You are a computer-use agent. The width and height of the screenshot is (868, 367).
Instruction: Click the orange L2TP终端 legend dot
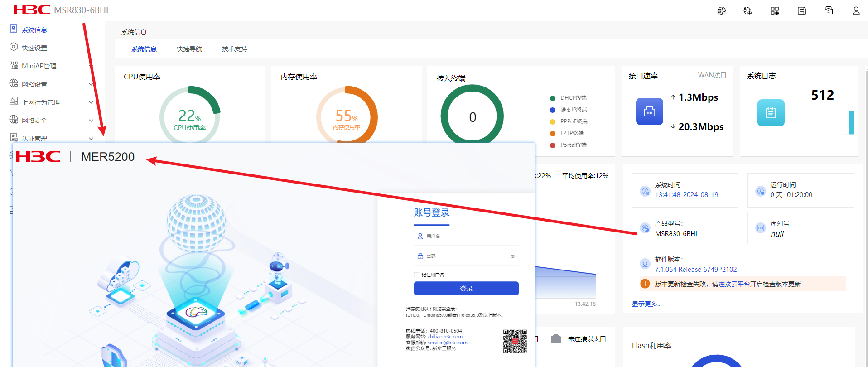pos(552,133)
